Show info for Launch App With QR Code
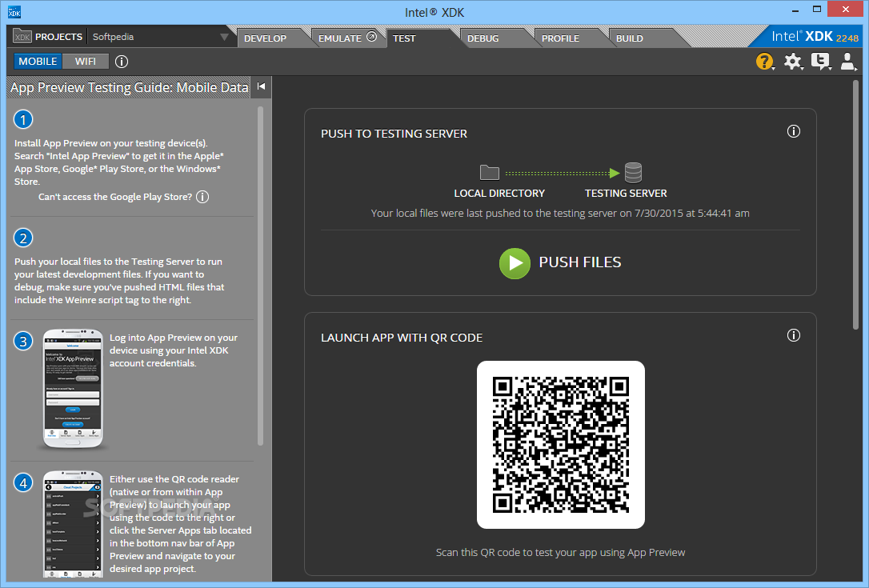 coord(794,335)
